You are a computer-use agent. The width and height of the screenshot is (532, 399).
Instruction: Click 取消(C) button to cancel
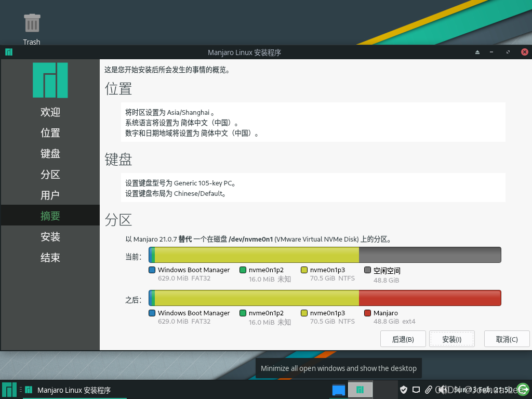pos(507,339)
